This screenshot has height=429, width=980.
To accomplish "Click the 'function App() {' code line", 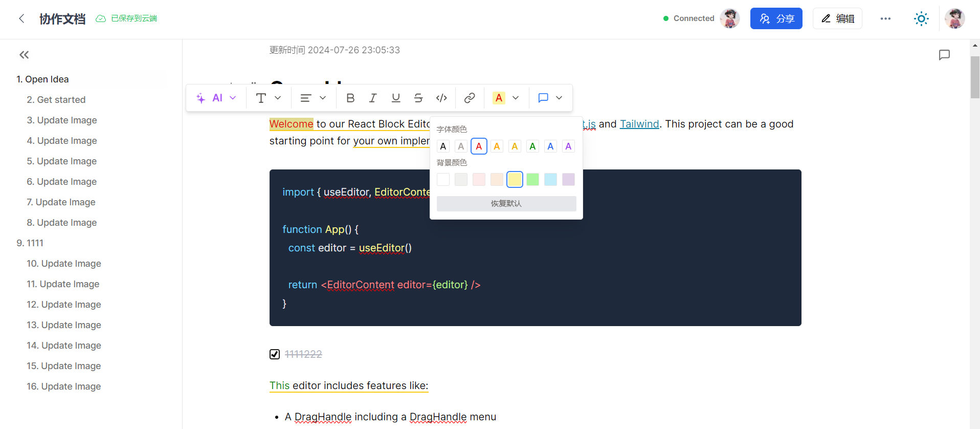I will [x=321, y=229].
